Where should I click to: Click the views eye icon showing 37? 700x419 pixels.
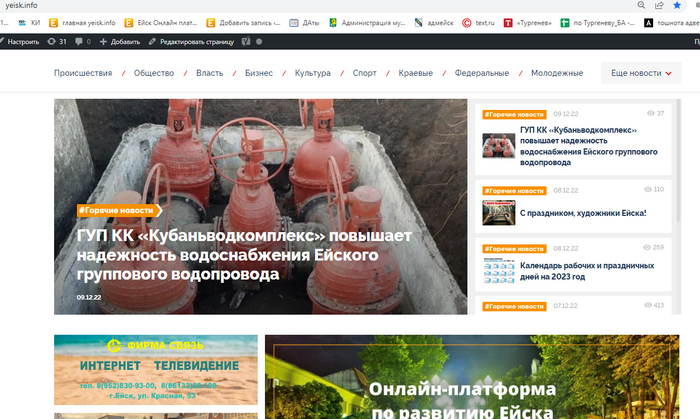[x=650, y=113]
